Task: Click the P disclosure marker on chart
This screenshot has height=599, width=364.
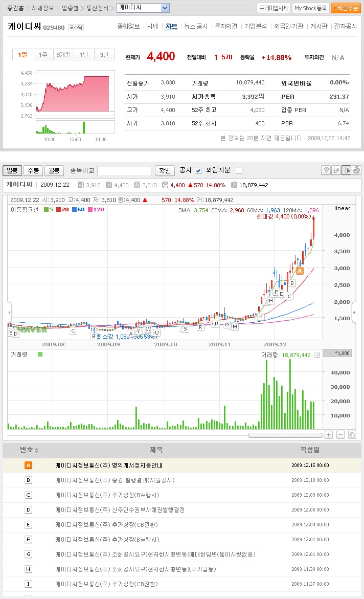Action: click(x=216, y=324)
